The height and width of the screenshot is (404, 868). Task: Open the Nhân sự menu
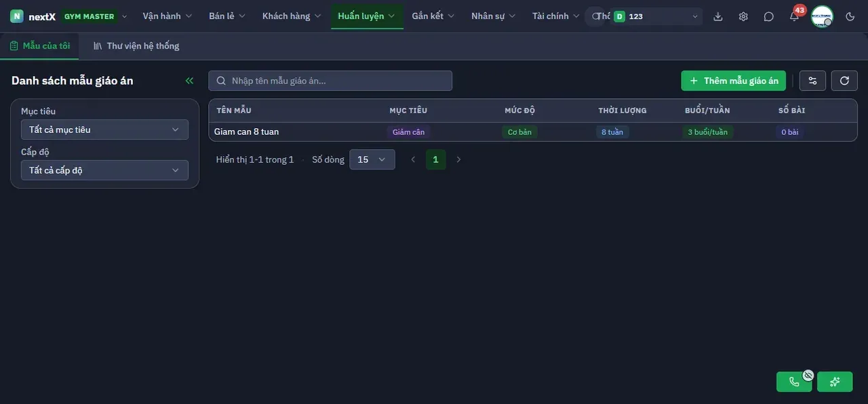[x=494, y=16]
